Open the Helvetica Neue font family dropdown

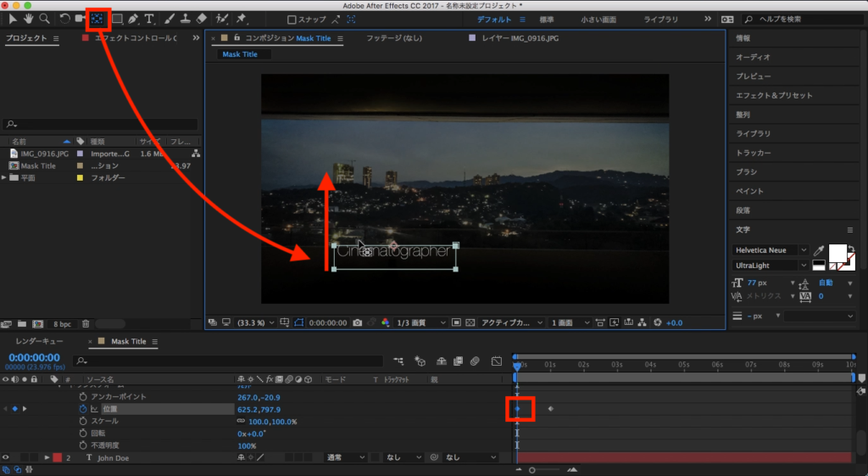(x=771, y=250)
